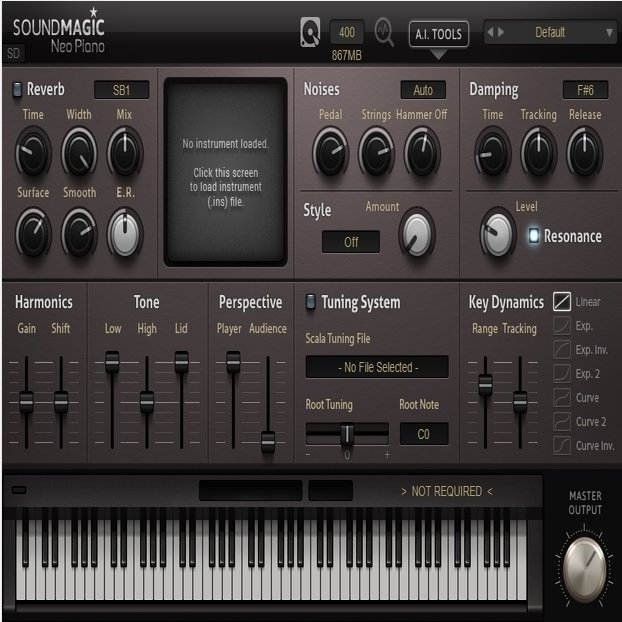
Task: Click the Default preset name
Action: coord(550,32)
